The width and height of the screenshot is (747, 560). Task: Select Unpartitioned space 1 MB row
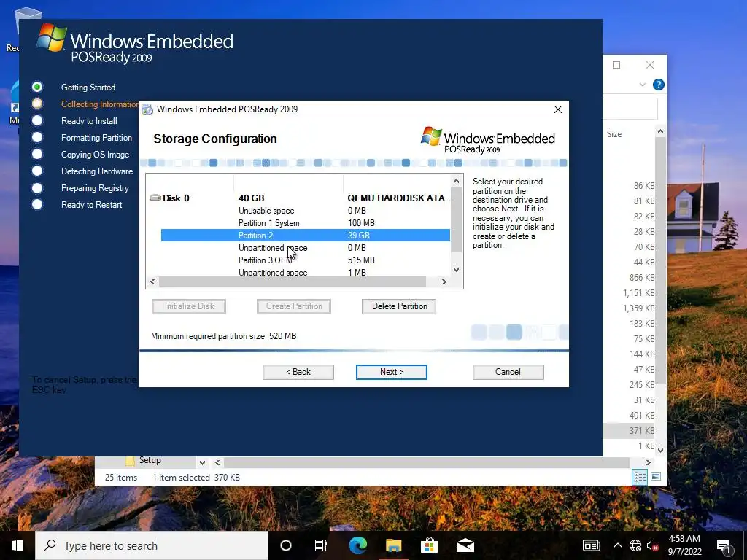coord(306,273)
